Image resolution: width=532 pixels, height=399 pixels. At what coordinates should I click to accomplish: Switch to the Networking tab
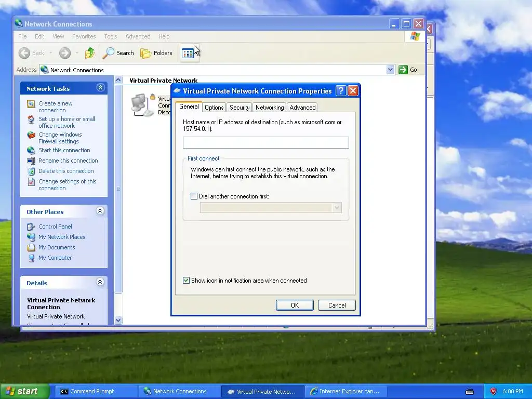pos(270,108)
